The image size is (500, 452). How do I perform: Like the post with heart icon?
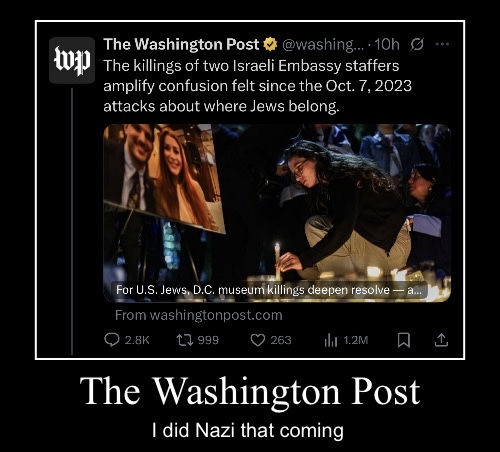tap(257, 340)
